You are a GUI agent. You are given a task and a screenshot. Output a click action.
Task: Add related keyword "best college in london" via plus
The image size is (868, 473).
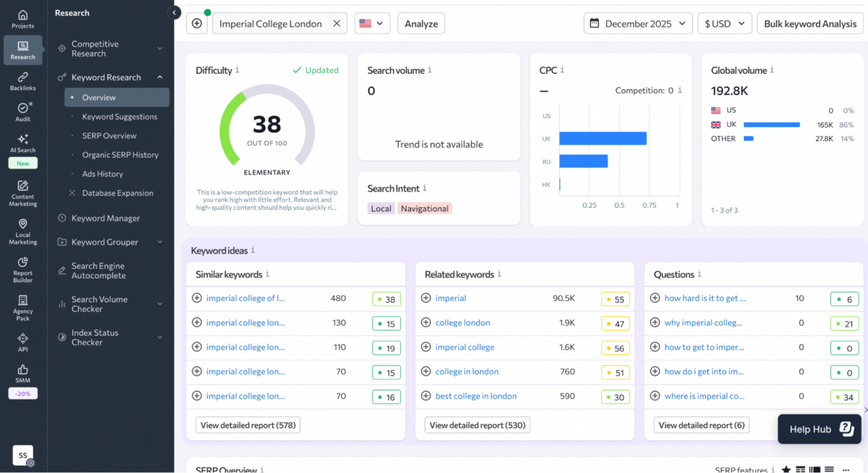click(x=426, y=396)
